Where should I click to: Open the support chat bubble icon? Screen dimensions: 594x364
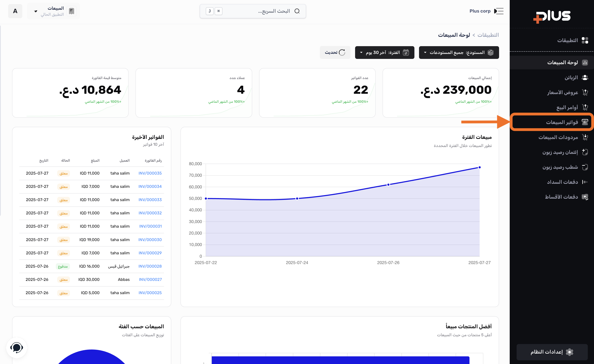(16, 347)
